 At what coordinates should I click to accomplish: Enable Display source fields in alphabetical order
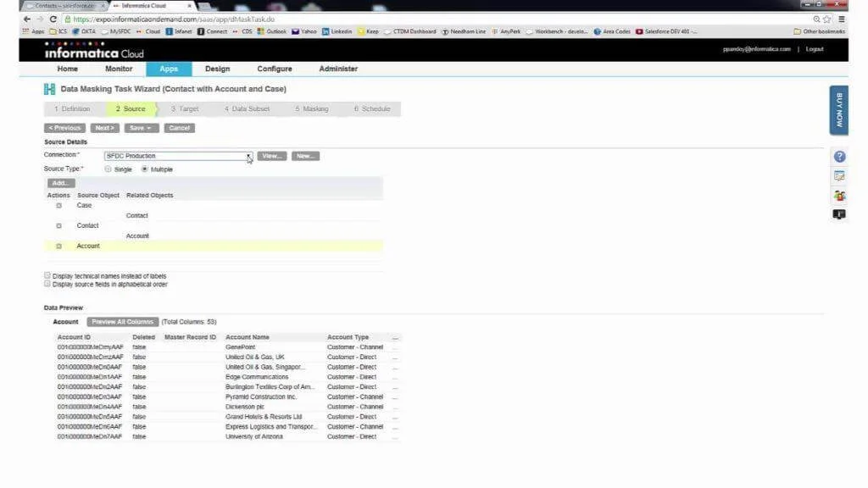click(47, 284)
